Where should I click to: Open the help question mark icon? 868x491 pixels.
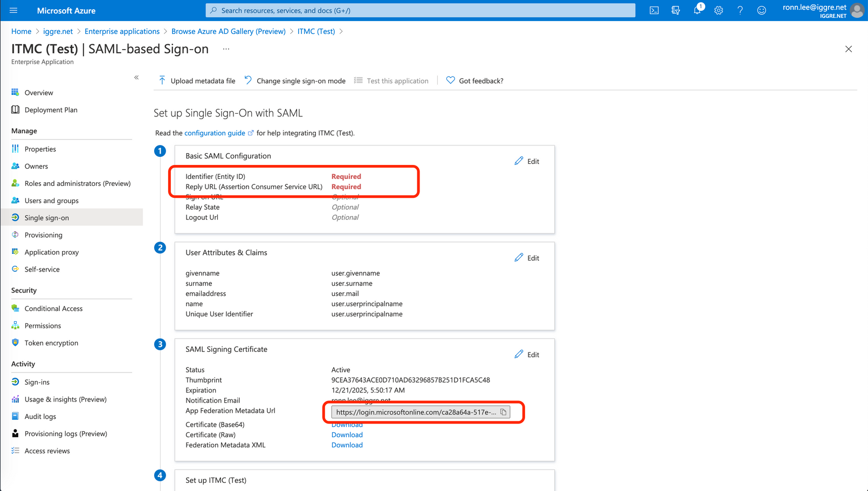(x=740, y=10)
